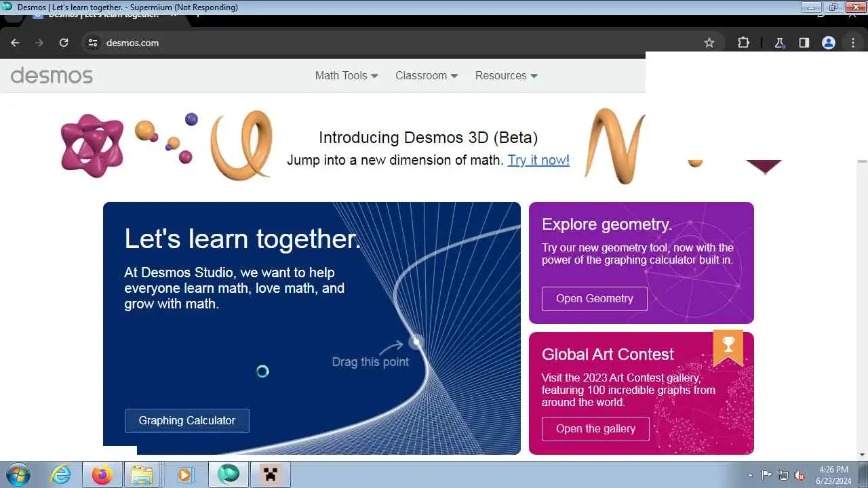The height and width of the screenshot is (488, 868).
Task: Launch Internet Explorer from the taskbar
Action: (x=61, y=474)
